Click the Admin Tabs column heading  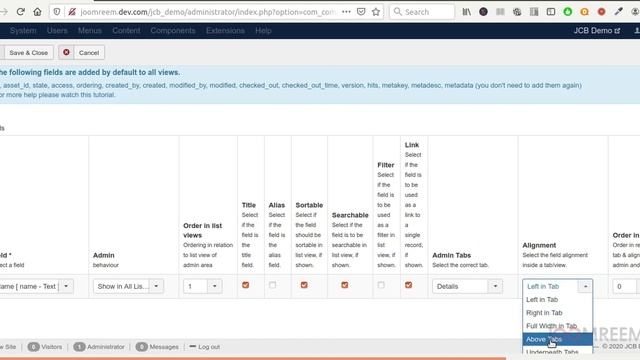click(x=451, y=255)
